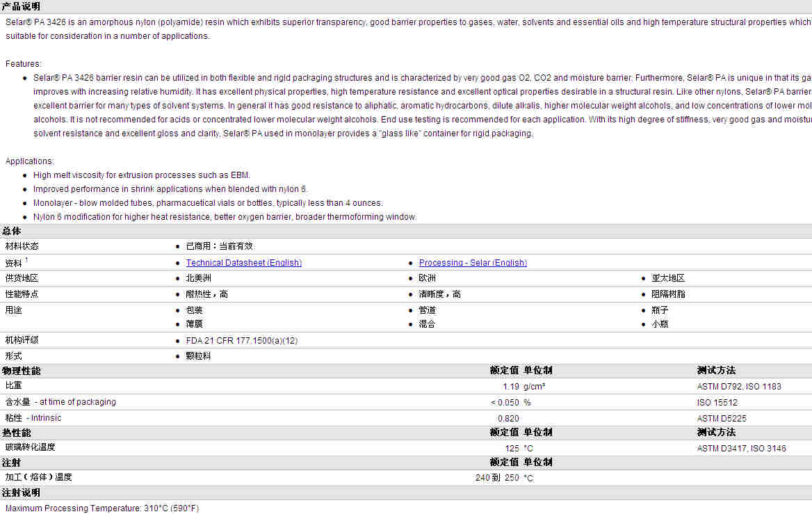
Task: Select the 欧洲 region entry
Action: click(428, 278)
